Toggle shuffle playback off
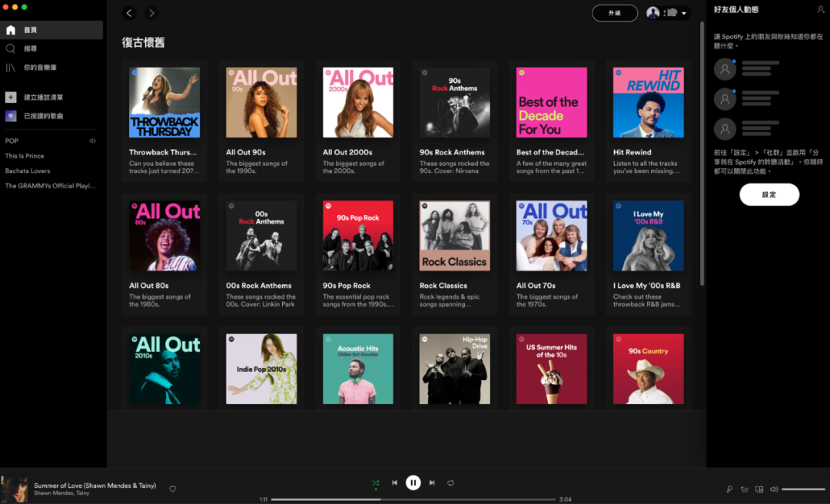This screenshot has width=830, height=504. pyautogui.click(x=376, y=483)
